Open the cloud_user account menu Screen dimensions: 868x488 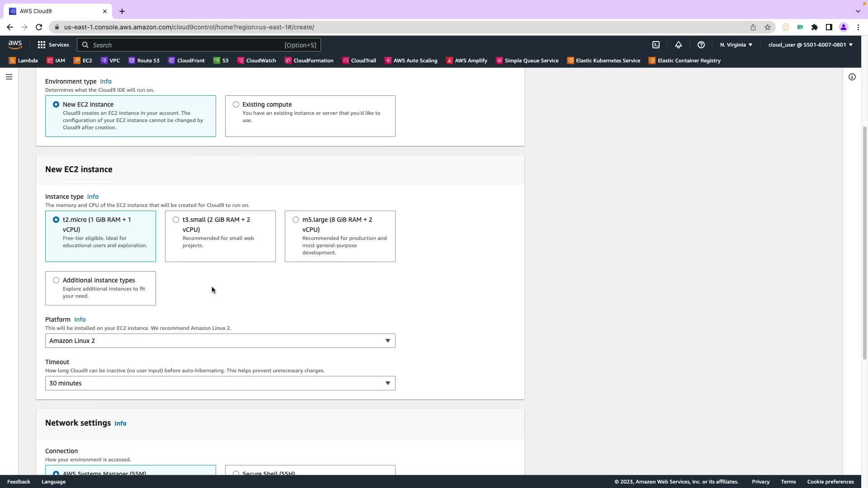point(810,45)
